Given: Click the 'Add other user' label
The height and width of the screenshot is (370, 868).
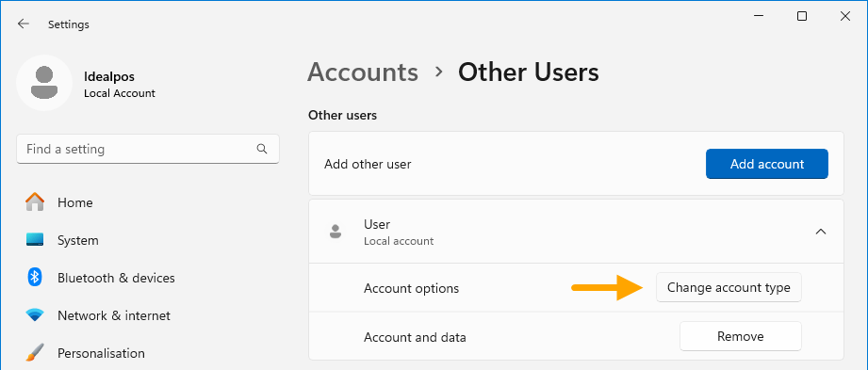Looking at the screenshot, I should point(368,164).
